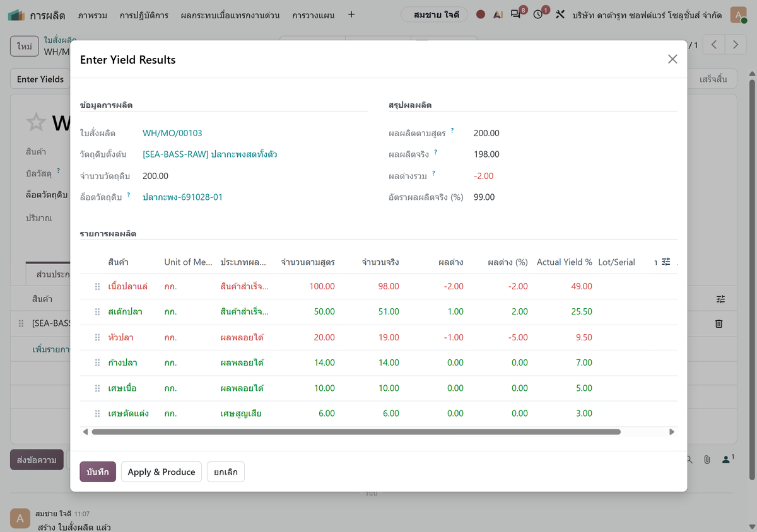Click drag handle of ก้างปลา row

coord(97,362)
